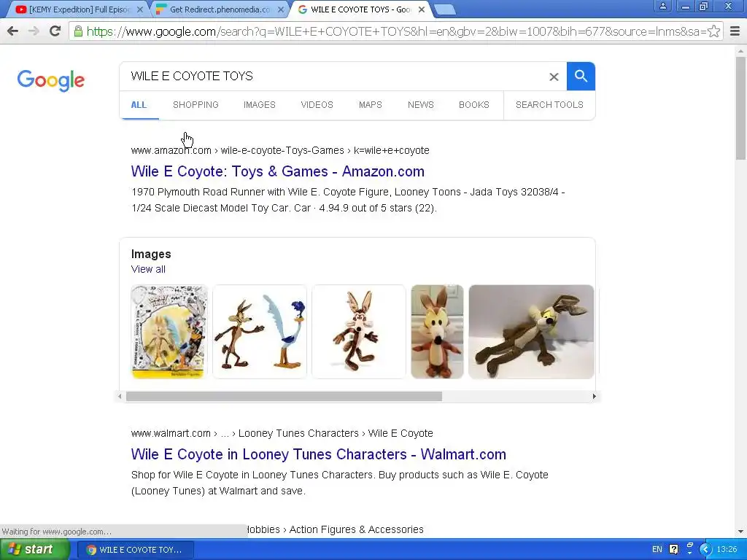Click image carousel horizontal scrollbar thumb
Image resolution: width=747 pixels, height=560 pixels.
284,396
